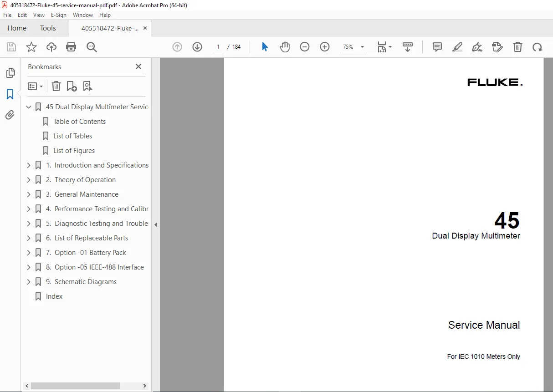Open the Sign document pen tool
Viewport: 553px width, 392px height.
(x=477, y=47)
